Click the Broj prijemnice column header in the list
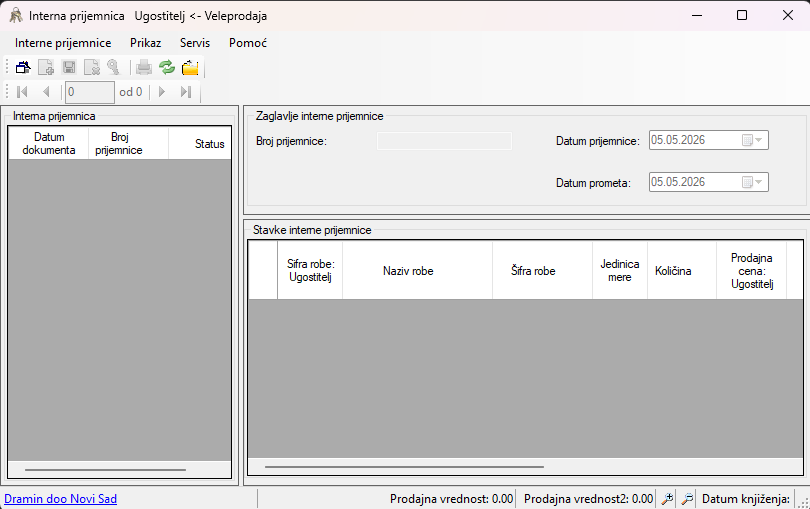Viewport: 810px width, 509px height. pos(129,143)
